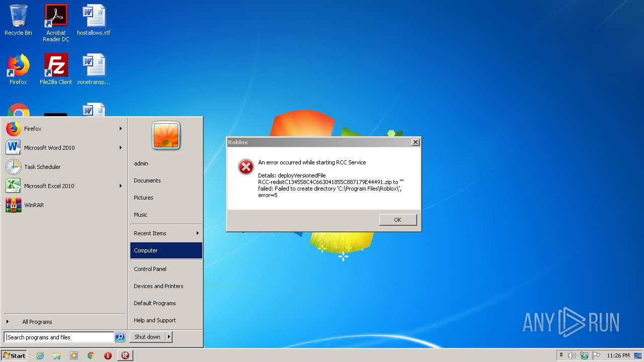
Task: Click the user account picture
Action: 166,136
